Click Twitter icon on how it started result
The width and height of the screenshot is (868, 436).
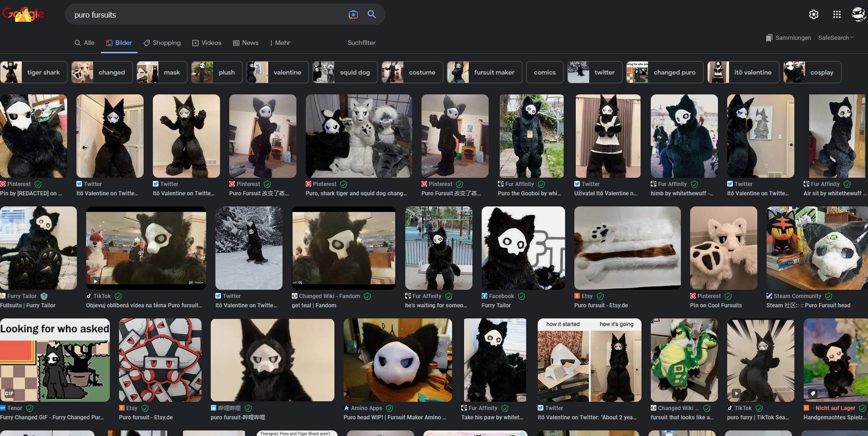541,408
